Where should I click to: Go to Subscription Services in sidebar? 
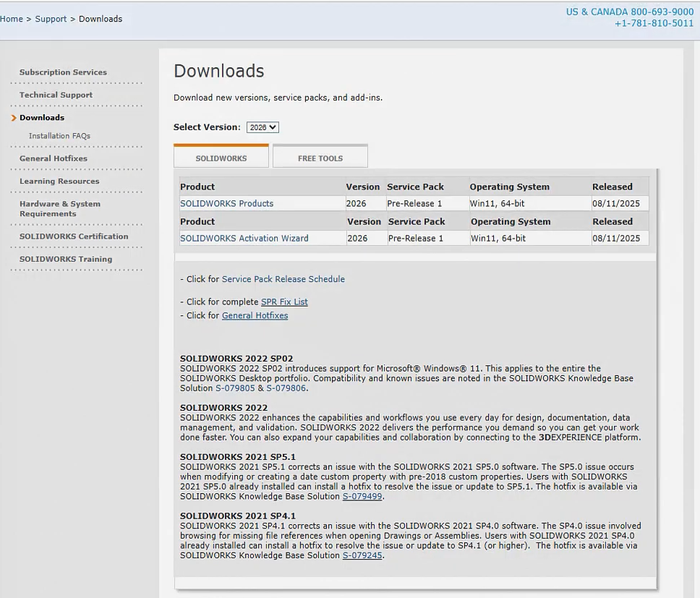click(x=63, y=72)
